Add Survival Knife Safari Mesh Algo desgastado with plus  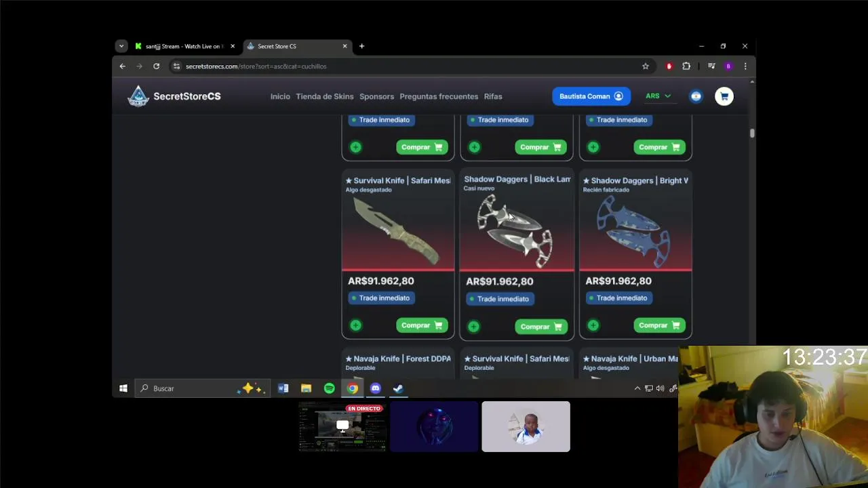[356, 325]
